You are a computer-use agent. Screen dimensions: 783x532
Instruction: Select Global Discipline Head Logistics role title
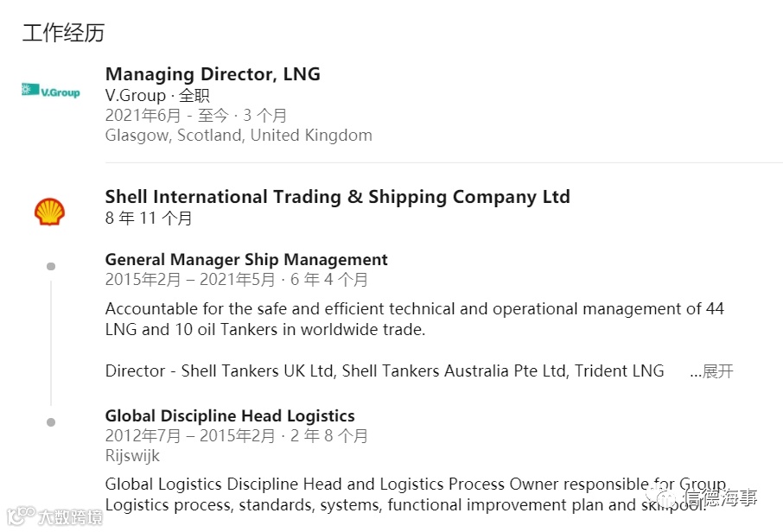point(230,415)
